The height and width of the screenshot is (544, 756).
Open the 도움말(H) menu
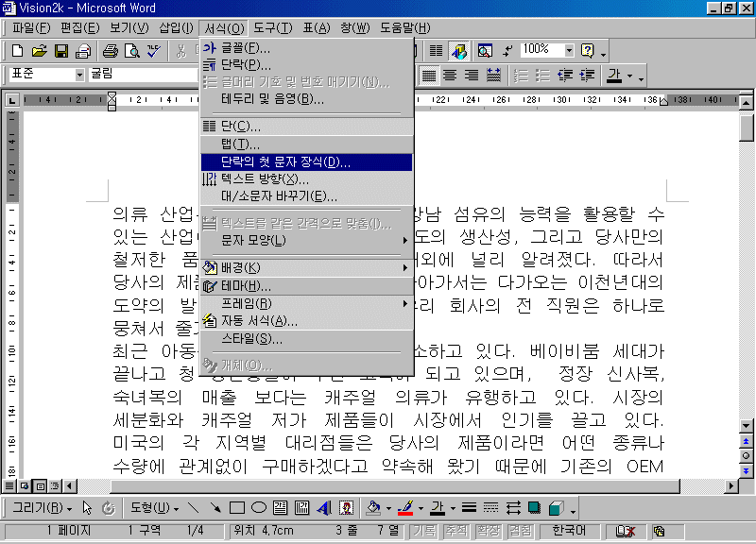[x=405, y=28]
